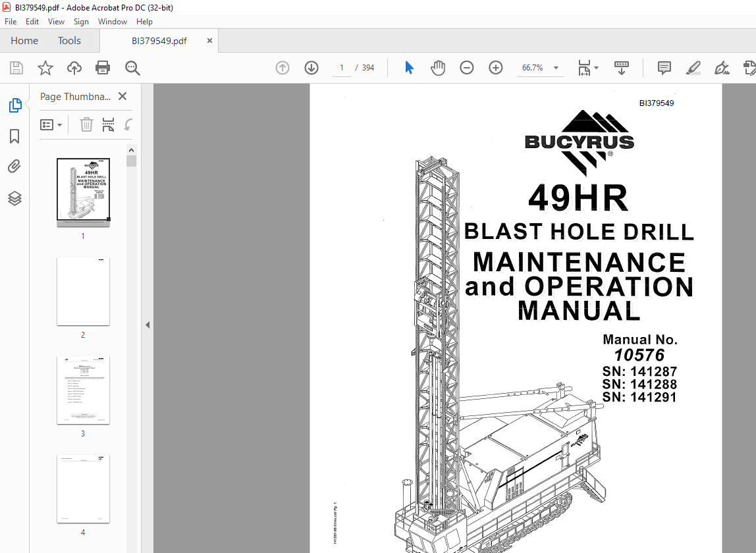Image resolution: width=756 pixels, height=553 pixels.
Task: Zoom out with minus button
Action: (x=467, y=68)
